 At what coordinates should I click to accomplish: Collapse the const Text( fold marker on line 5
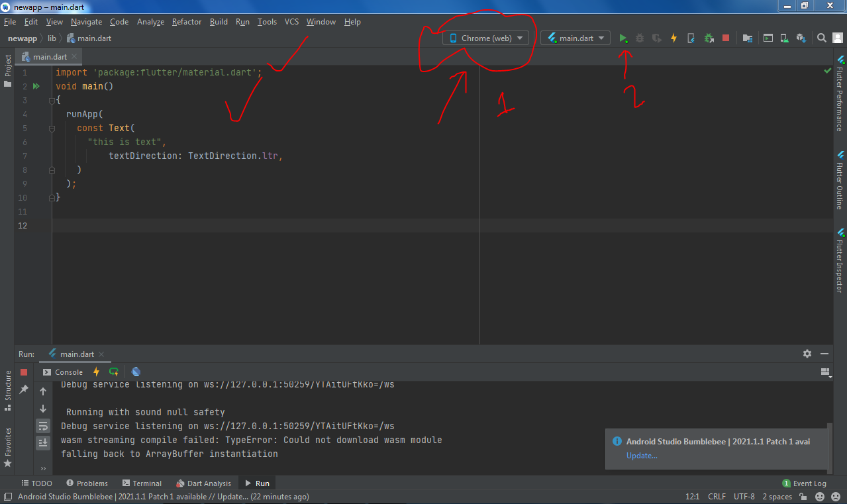click(52, 128)
